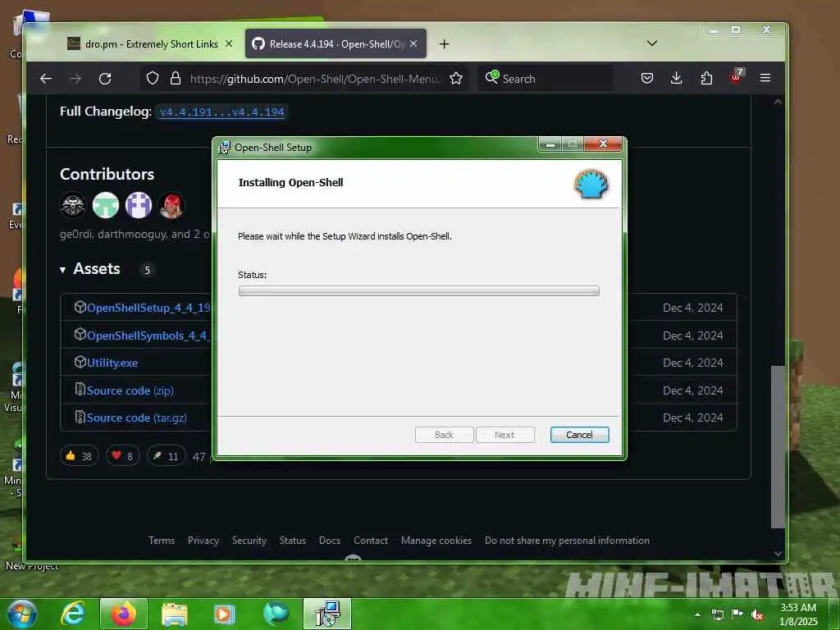This screenshot has width=840, height=630.
Task: Open the Pocket save icon
Action: tap(647, 78)
